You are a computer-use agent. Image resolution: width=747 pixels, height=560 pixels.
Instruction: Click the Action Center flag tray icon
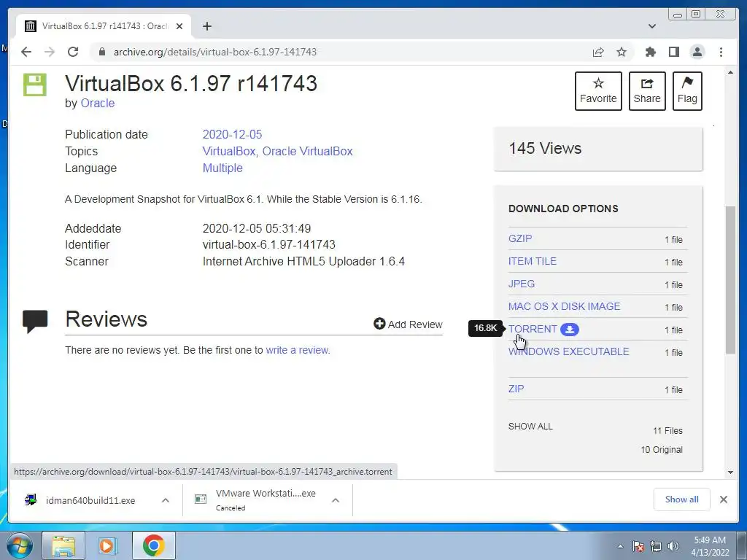click(x=638, y=546)
